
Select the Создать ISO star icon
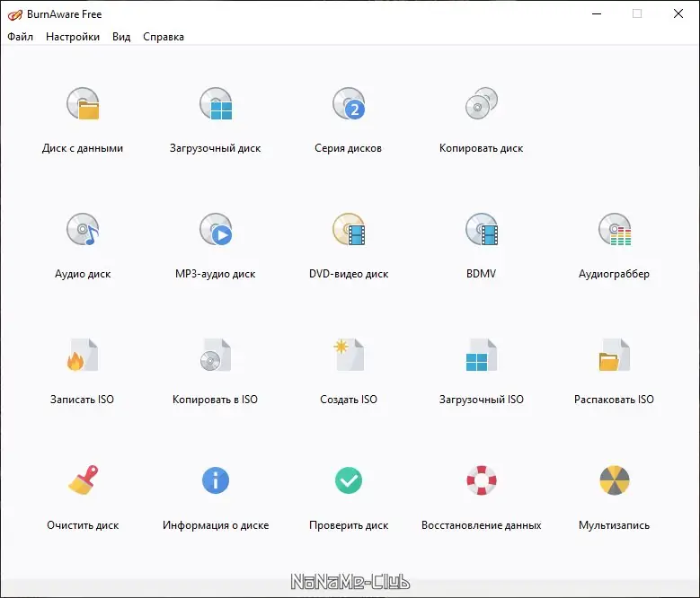click(x=349, y=355)
